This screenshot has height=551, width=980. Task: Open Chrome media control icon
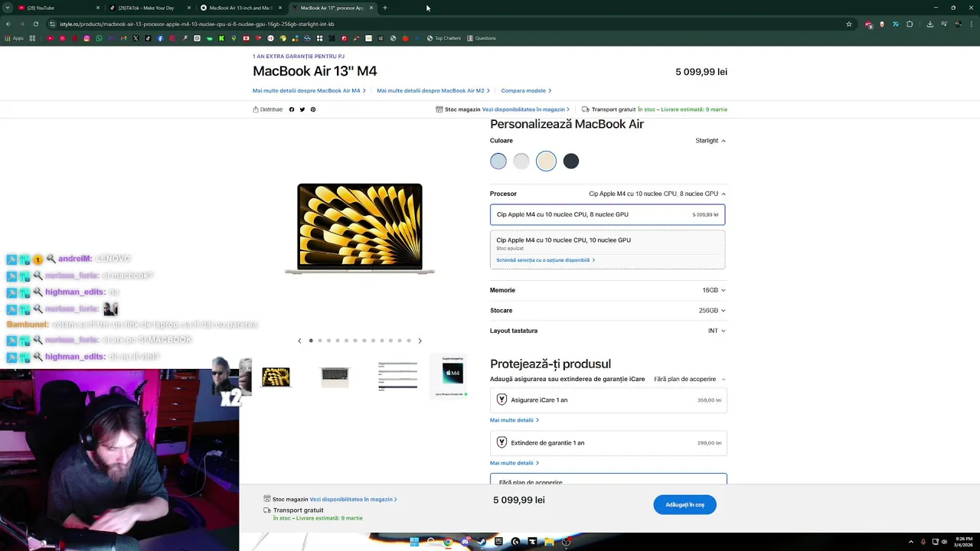click(x=943, y=24)
